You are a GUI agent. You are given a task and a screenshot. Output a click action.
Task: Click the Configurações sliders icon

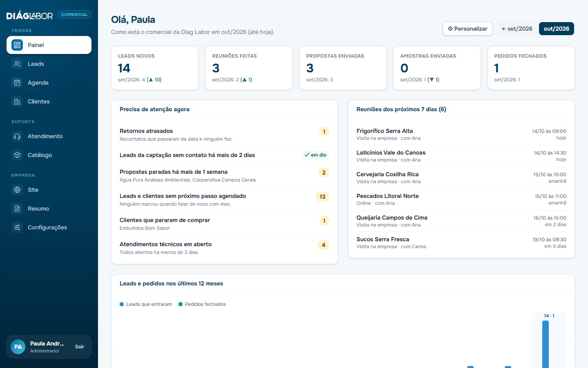click(x=17, y=227)
